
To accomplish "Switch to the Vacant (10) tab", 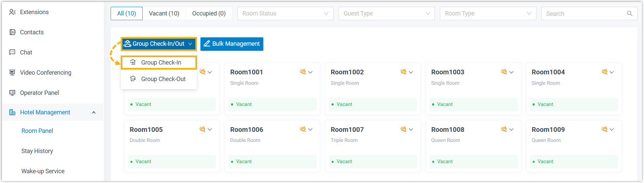I will (164, 14).
